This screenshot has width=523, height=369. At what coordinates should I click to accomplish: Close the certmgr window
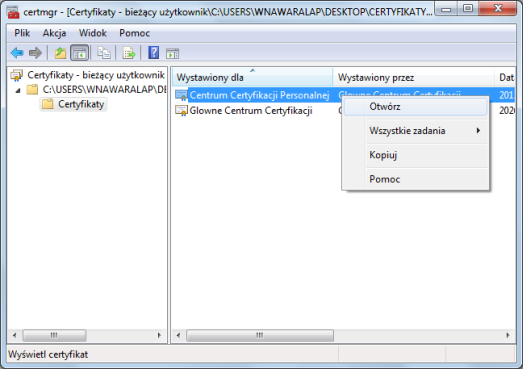(x=497, y=8)
